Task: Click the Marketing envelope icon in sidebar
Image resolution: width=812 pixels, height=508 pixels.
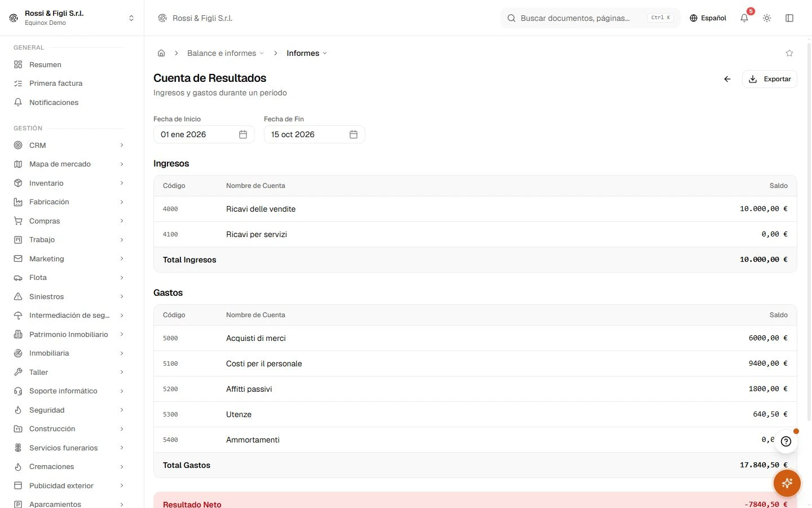Action: point(18,259)
